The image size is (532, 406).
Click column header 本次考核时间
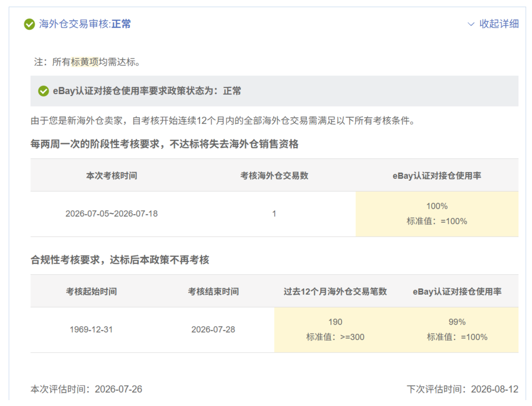(x=111, y=176)
